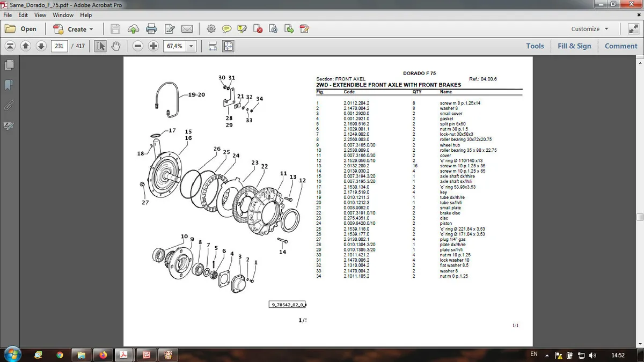This screenshot has width=644, height=362.
Task: Expand the zoom level dropdown arrow
Action: click(192, 46)
